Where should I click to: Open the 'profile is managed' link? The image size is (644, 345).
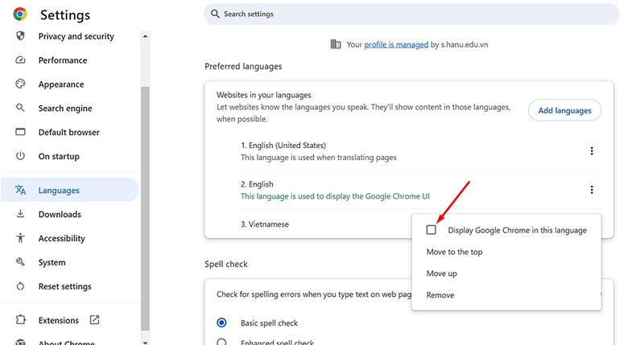coord(396,44)
